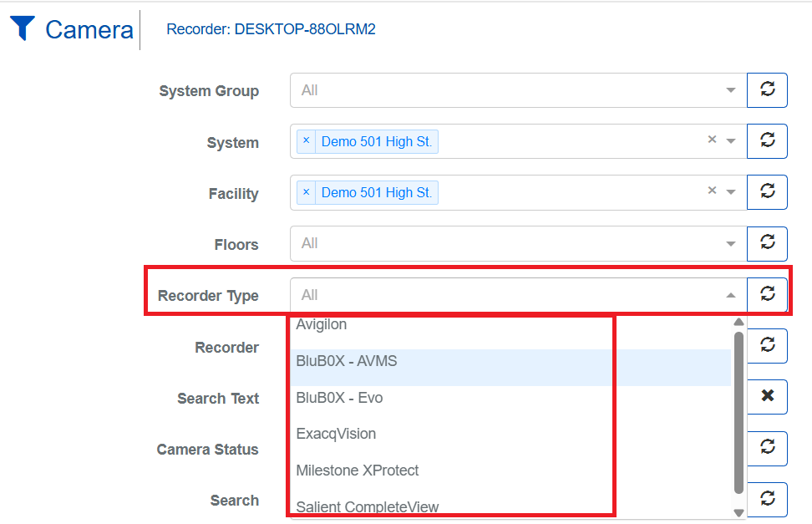This screenshot has width=812, height=524.
Task: Click refresh button in Search row
Action: coord(767,500)
